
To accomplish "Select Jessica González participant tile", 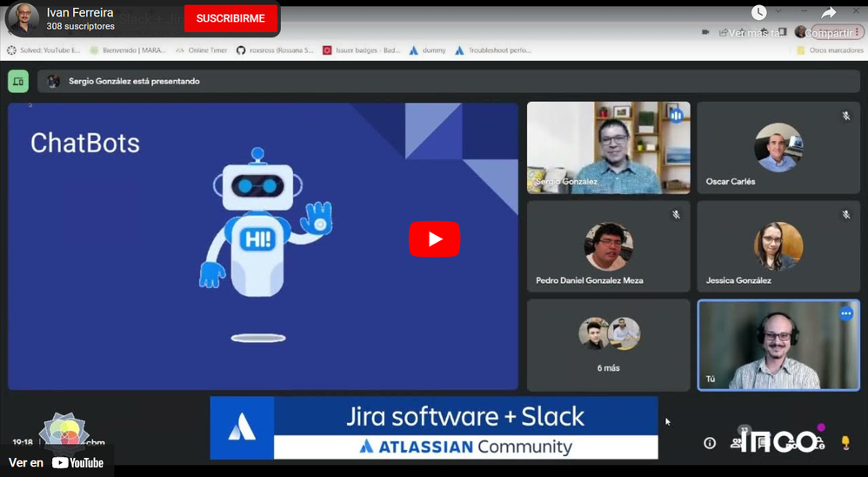I will (778, 246).
